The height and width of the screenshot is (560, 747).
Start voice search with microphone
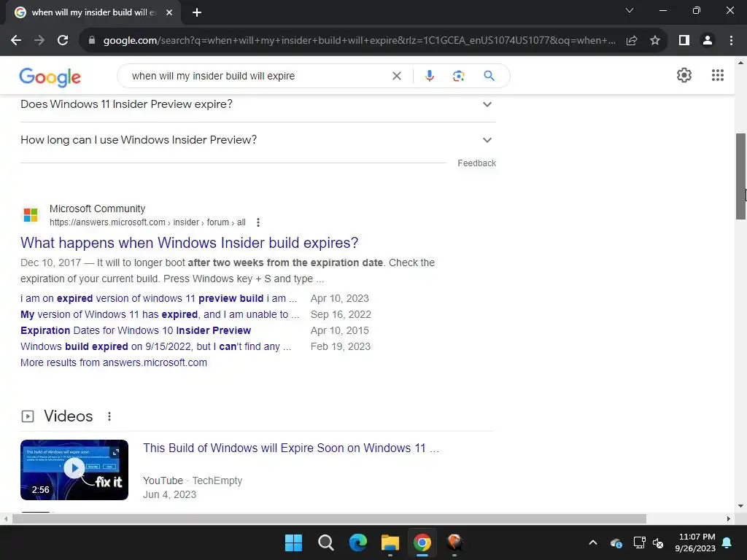429,76
